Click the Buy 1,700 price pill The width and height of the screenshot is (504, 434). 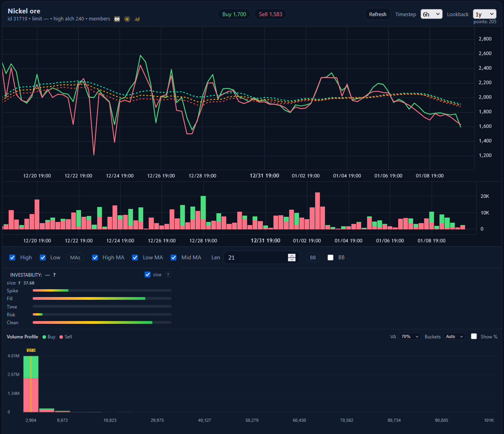[234, 14]
